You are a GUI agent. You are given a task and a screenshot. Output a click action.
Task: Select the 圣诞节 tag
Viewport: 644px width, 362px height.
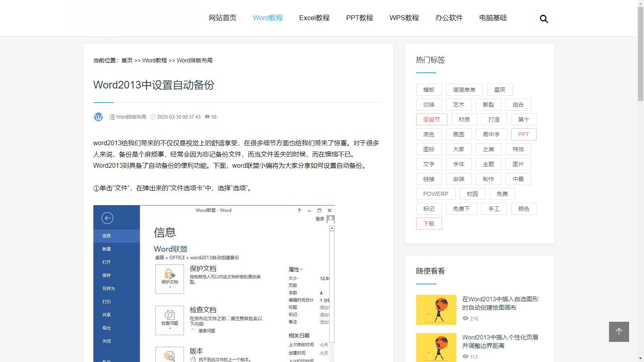click(x=432, y=119)
